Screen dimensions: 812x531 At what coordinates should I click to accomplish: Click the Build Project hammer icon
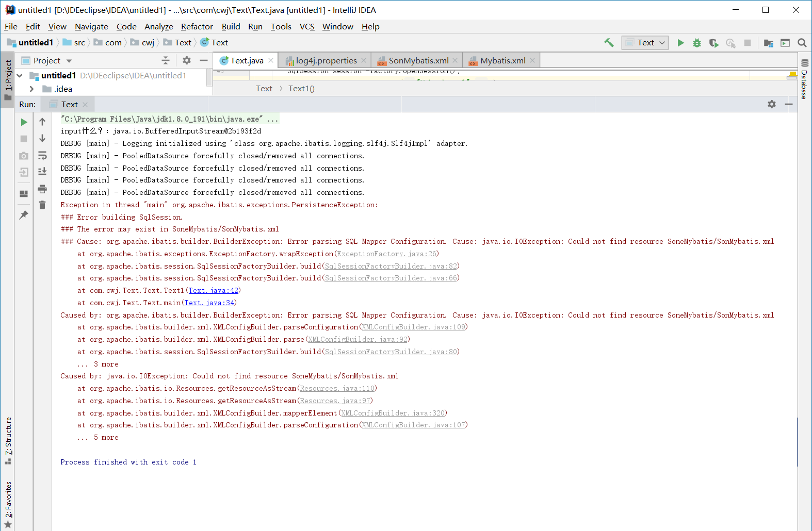pos(609,43)
